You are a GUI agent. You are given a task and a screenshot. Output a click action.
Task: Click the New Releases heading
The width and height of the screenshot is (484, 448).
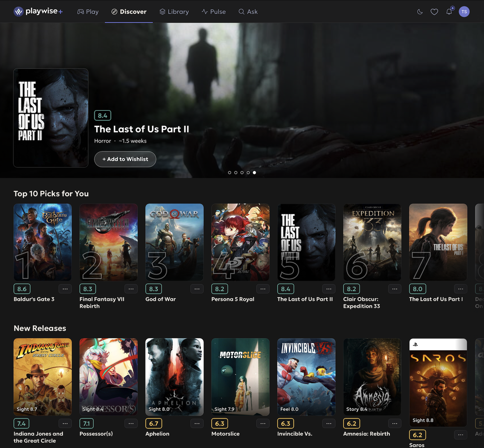tap(40, 328)
